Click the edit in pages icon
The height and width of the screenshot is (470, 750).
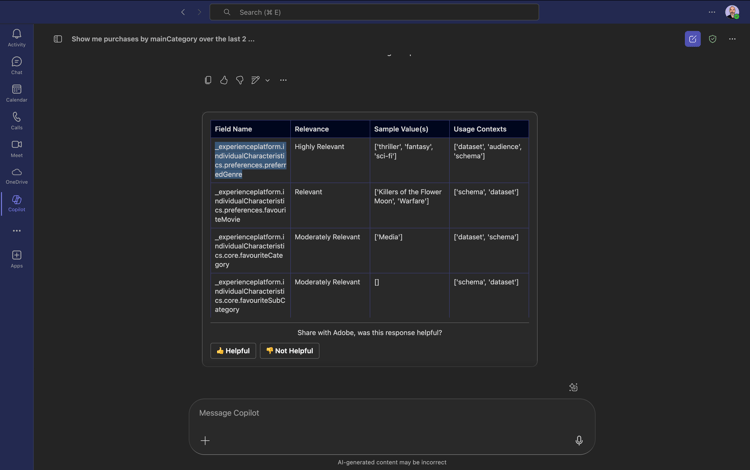point(256,80)
